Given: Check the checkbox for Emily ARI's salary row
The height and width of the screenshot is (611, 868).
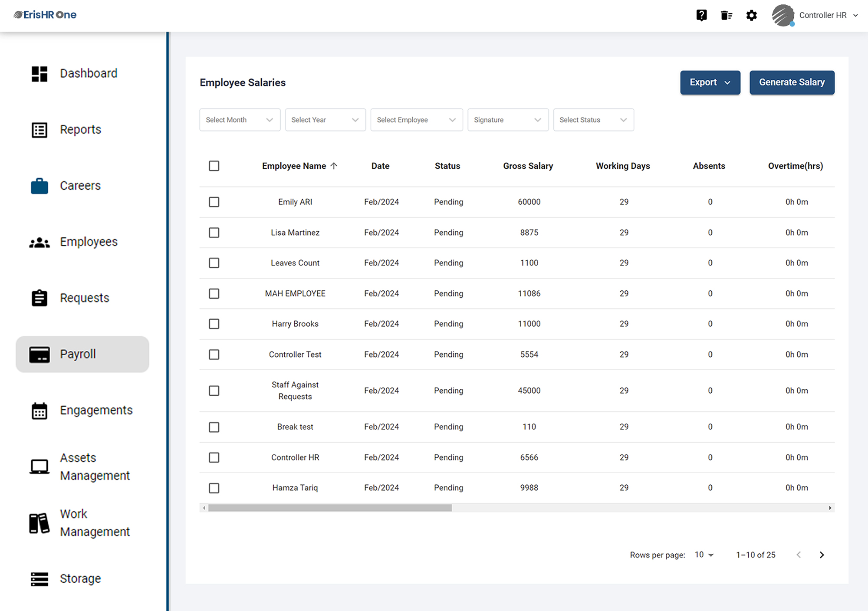Looking at the screenshot, I should pyautogui.click(x=214, y=202).
